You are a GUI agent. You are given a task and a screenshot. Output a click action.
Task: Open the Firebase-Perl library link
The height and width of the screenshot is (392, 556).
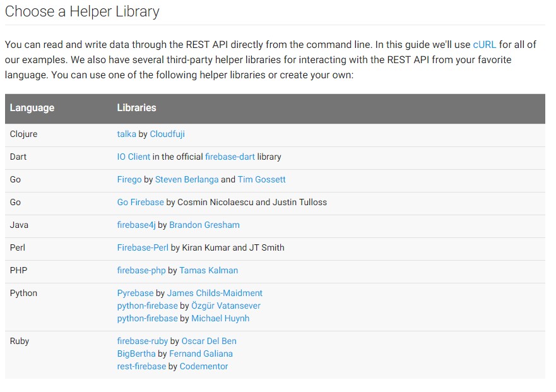pyautogui.click(x=143, y=247)
